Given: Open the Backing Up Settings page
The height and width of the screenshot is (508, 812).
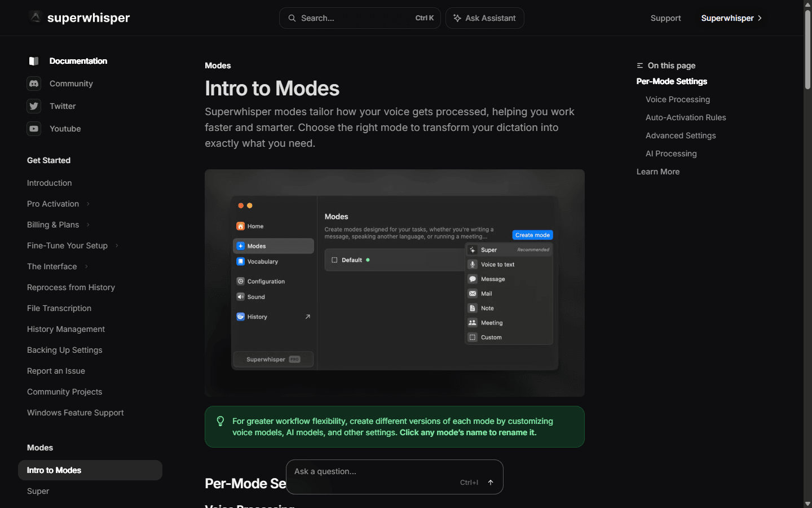Looking at the screenshot, I should (x=65, y=350).
